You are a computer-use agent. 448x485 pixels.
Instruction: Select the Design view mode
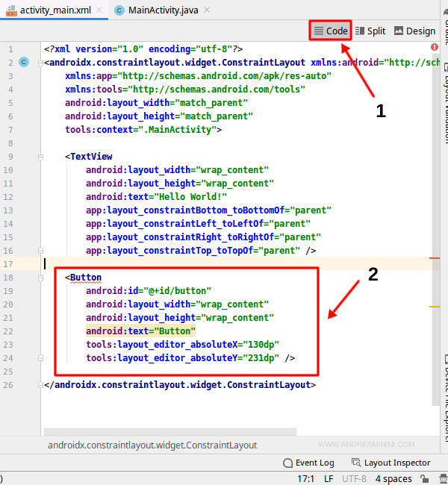pos(415,31)
